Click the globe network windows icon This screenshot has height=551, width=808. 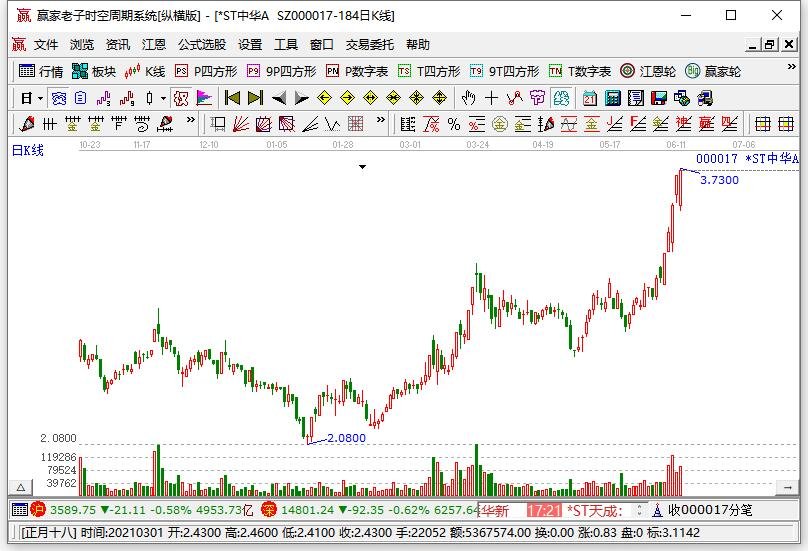[681, 98]
